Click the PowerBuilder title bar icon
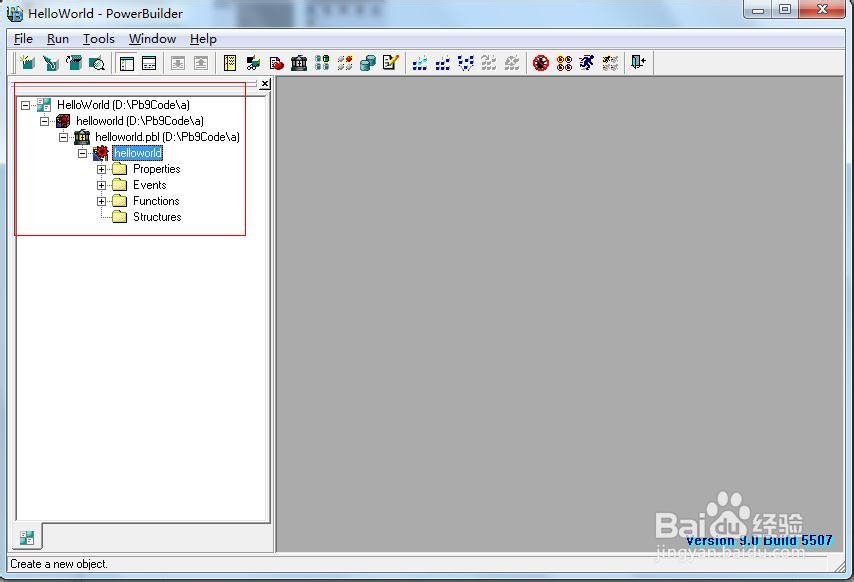 15,13
